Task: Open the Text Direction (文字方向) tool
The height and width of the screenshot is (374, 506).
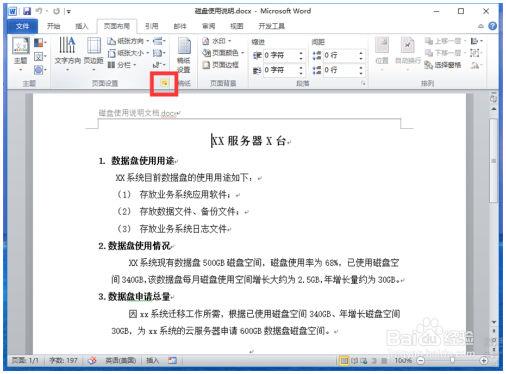Action: point(68,54)
